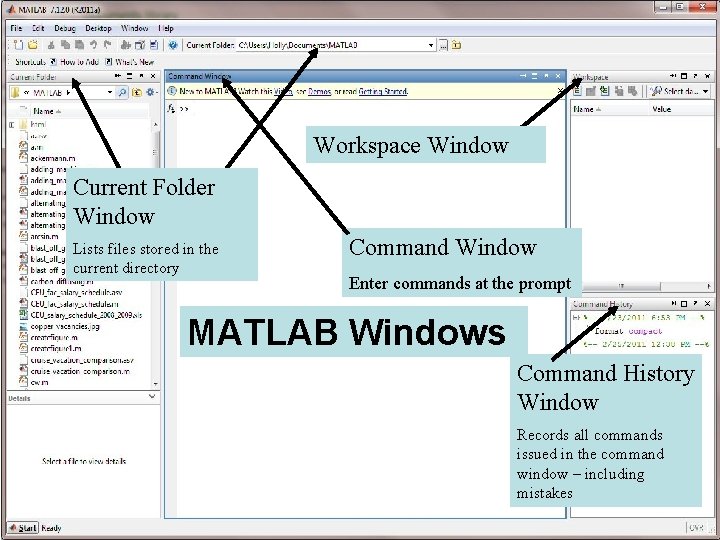Click the Workspace horizontal scrollbar thumb
The width and height of the screenshot is (720, 540).
pyautogui.click(x=621, y=286)
